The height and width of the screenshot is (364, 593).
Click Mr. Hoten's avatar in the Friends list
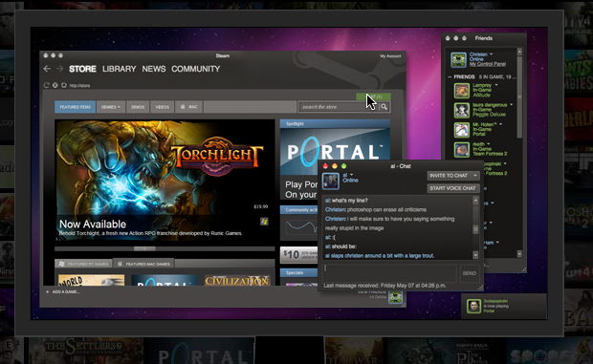462,130
